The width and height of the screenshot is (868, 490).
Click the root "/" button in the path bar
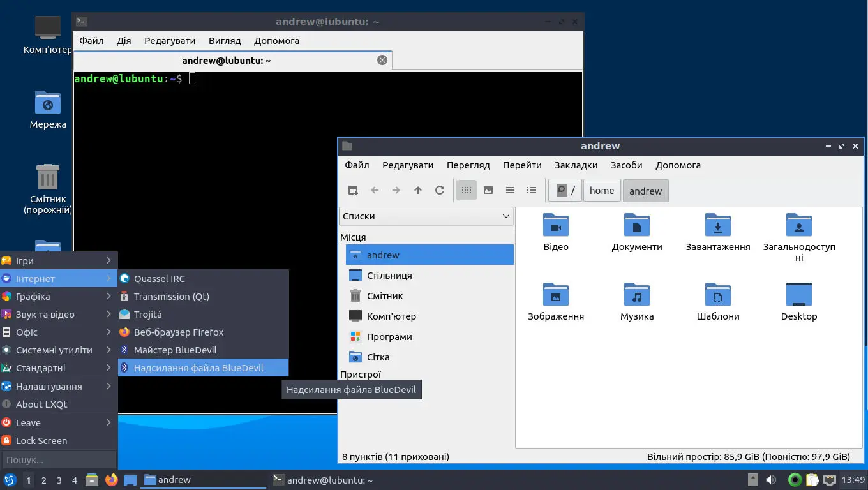(565, 191)
